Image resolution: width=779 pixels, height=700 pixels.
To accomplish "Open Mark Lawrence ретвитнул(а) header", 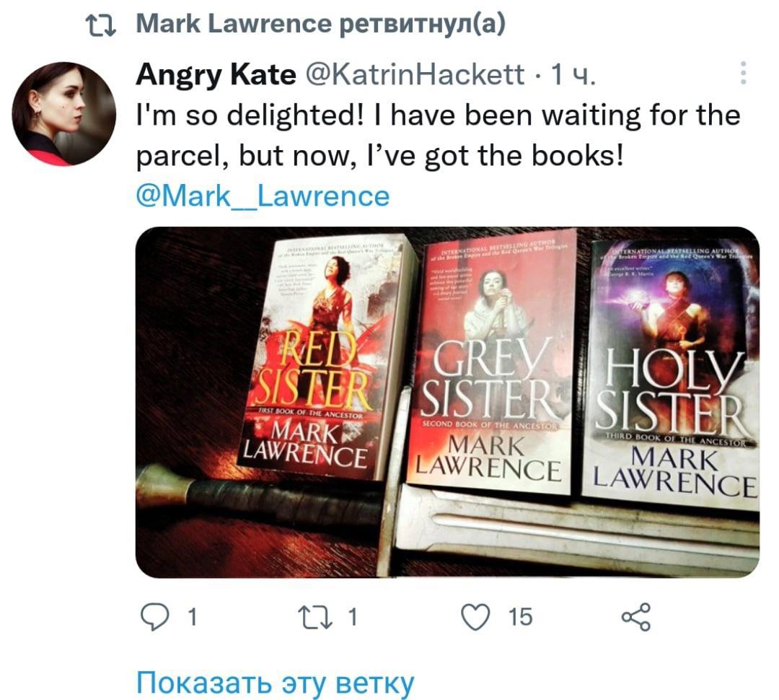I will [320, 24].
